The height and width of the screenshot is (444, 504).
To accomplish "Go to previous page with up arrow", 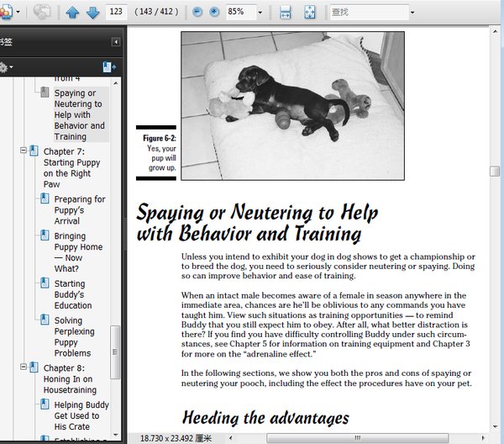I will (72, 13).
